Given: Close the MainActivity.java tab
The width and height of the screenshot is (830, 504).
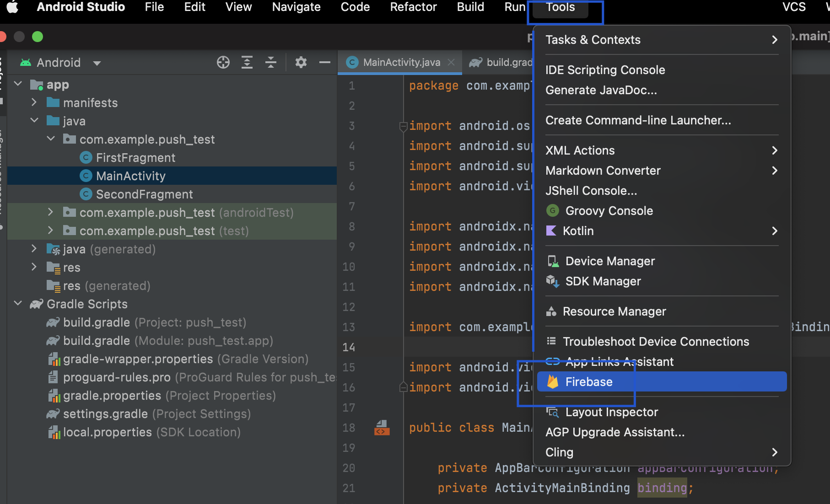Looking at the screenshot, I should pyautogui.click(x=451, y=62).
